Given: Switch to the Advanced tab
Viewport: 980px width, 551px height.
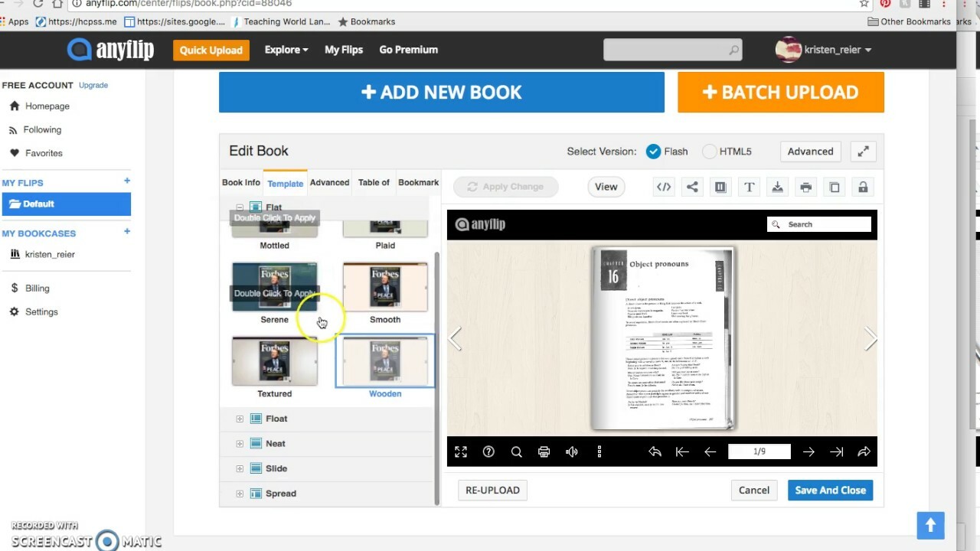Looking at the screenshot, I should pos(330,183).
